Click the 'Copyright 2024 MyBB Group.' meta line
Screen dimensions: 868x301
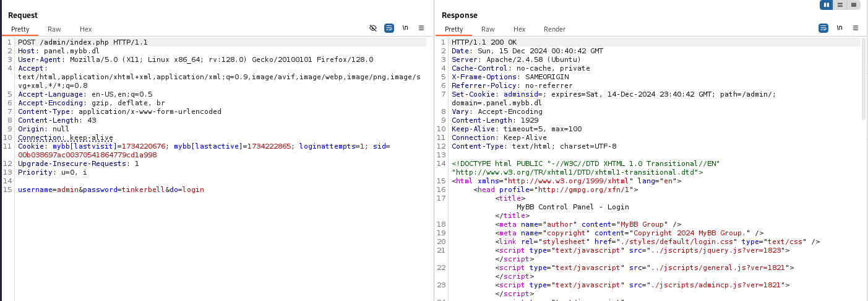coord(629,233)
